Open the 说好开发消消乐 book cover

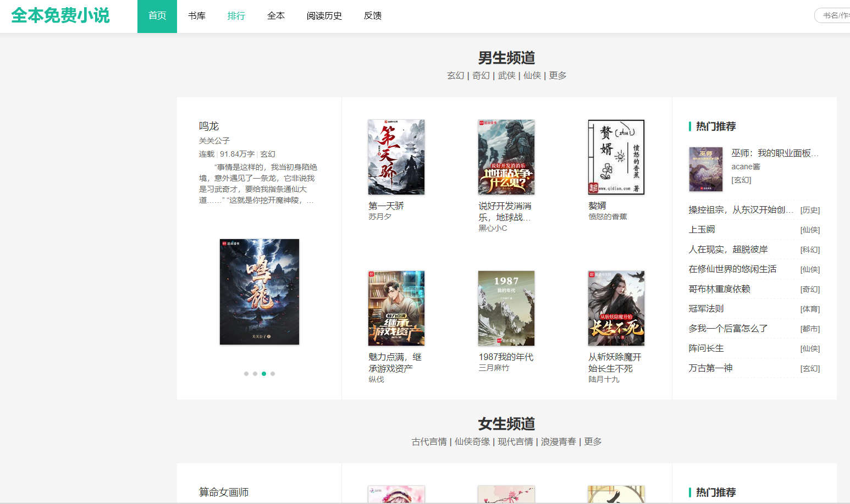point(506,157)
